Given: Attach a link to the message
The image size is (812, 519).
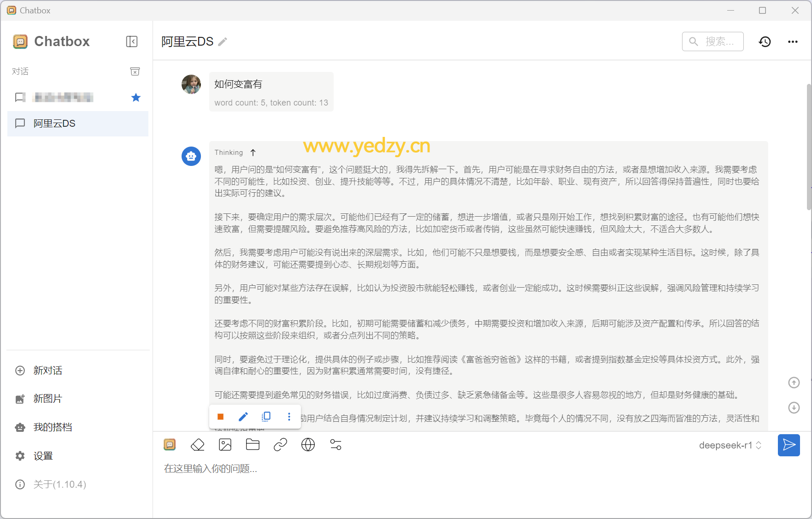Looking at the screenshot, I should 280,445.
